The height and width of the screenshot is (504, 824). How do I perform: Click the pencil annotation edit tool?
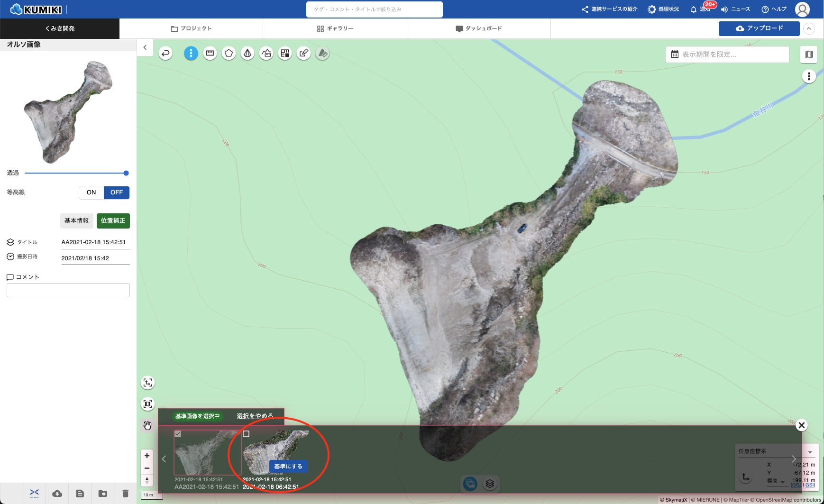[x=304, y=54]
